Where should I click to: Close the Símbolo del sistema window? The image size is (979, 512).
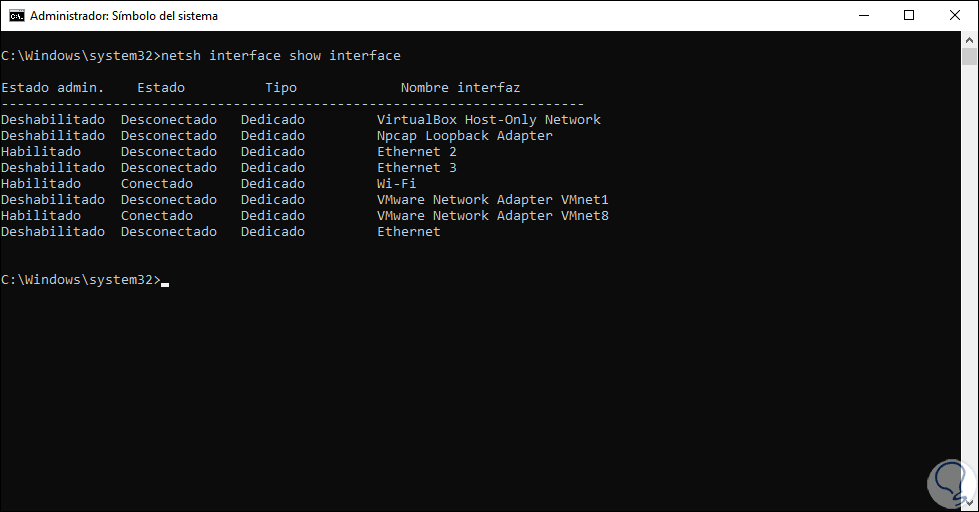tap(955, 16)
